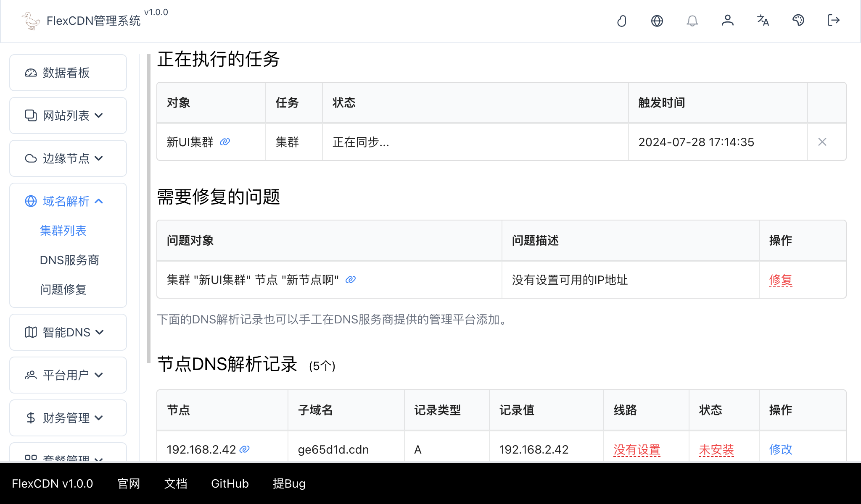This screenshot has height=504, width=861.
Task: Log out using the logout icon
Action: tap(833, 21)
